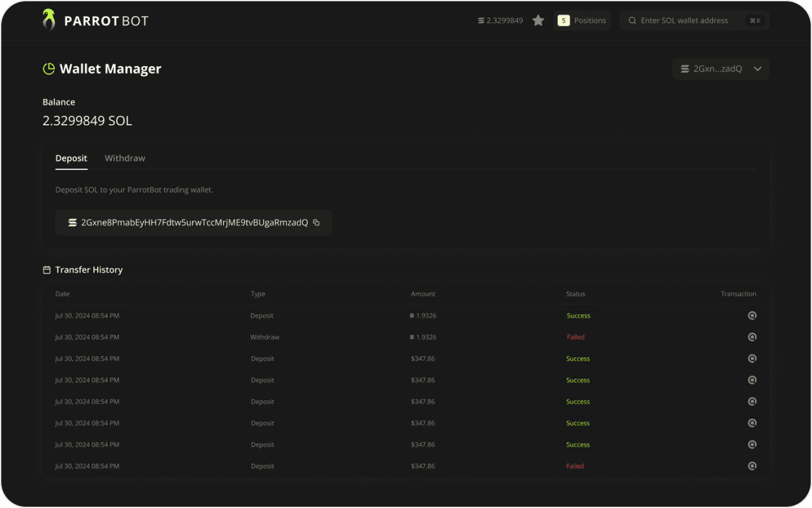
Task: Switch to the Withdraw tab
Action: pos(125,158)
